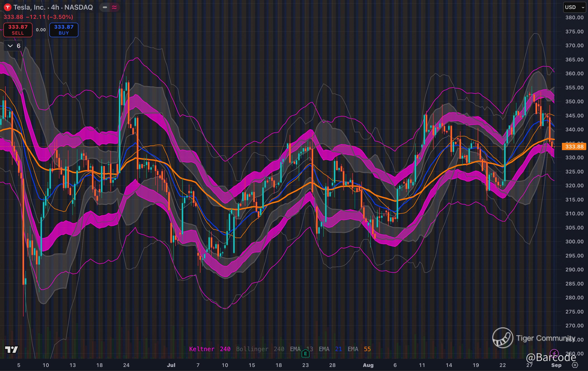Expand the collapsed indicators legend chevron

(10, 46)
